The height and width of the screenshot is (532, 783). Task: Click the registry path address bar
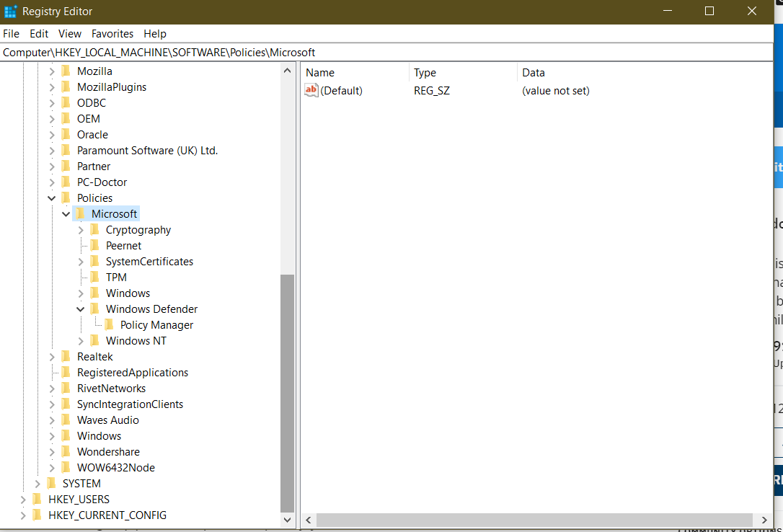tap(386, 53)
